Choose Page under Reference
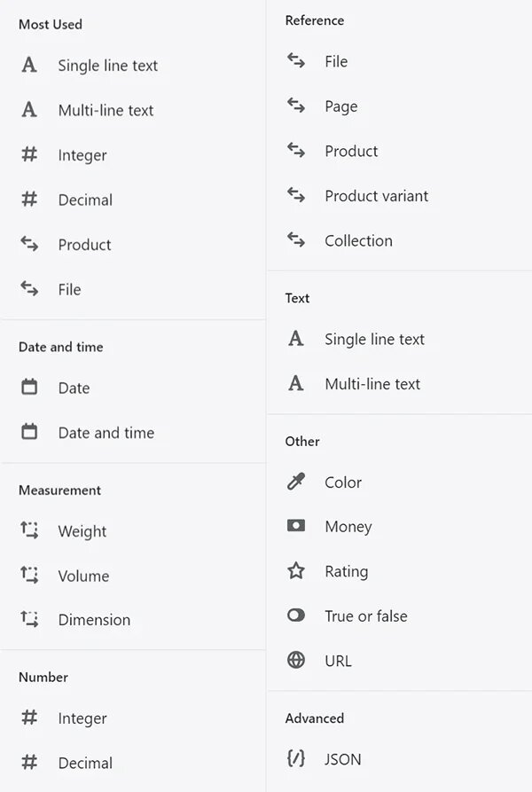Screen dimensions: 532x792 [341, 107]
